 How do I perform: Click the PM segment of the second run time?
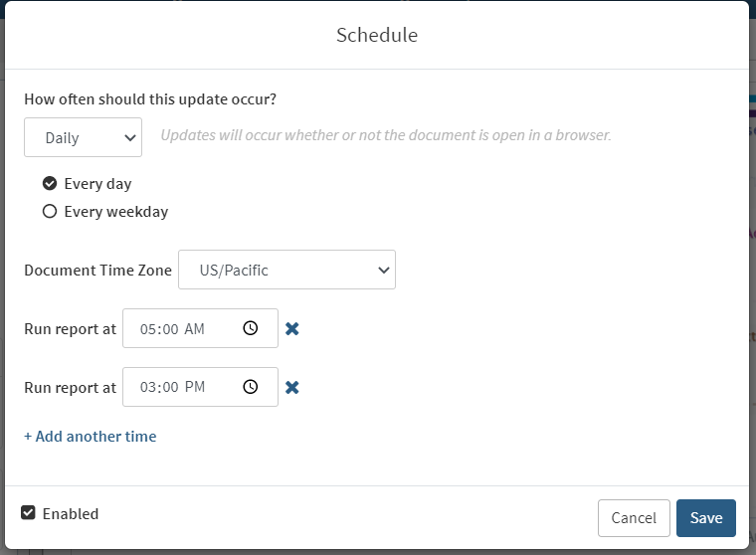click(194, 388)
